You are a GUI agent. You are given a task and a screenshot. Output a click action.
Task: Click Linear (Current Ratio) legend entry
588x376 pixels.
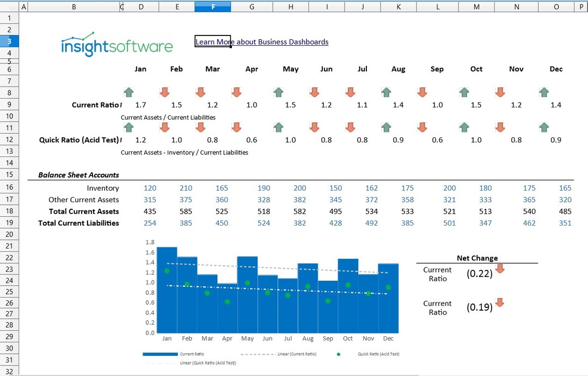click(x=297, y=354)
